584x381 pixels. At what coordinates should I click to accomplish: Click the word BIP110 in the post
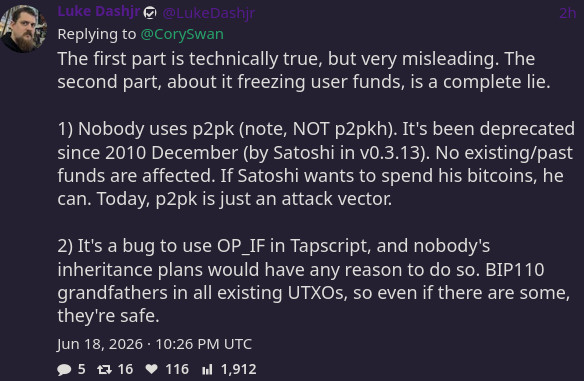515,270
